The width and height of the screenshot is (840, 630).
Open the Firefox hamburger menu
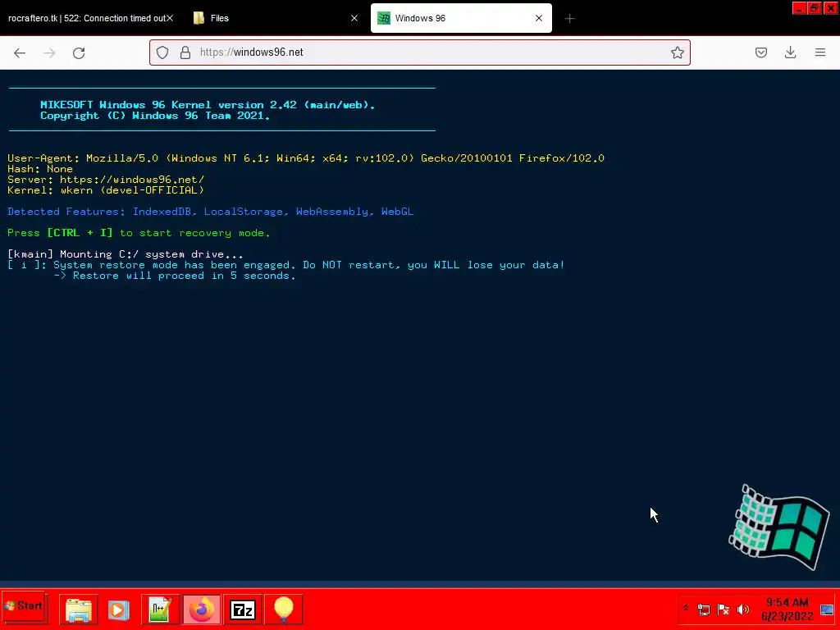pos(820,52)
